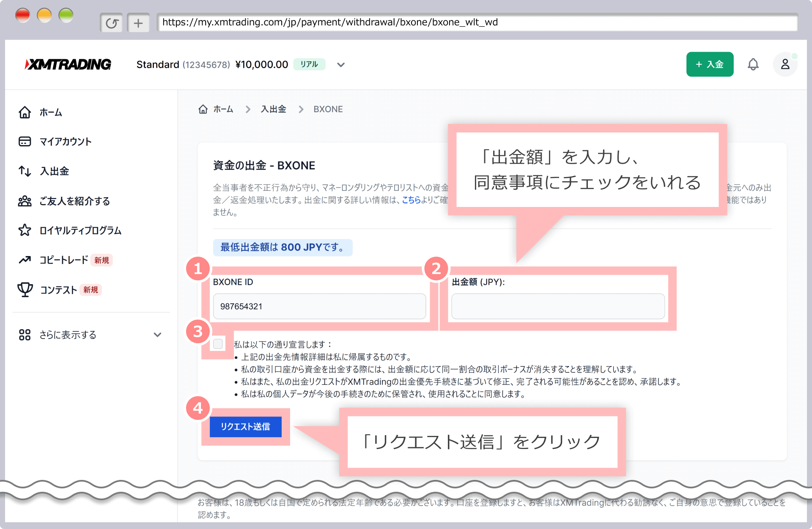Click the リクエスト送信 button

(x=245, y=427)
